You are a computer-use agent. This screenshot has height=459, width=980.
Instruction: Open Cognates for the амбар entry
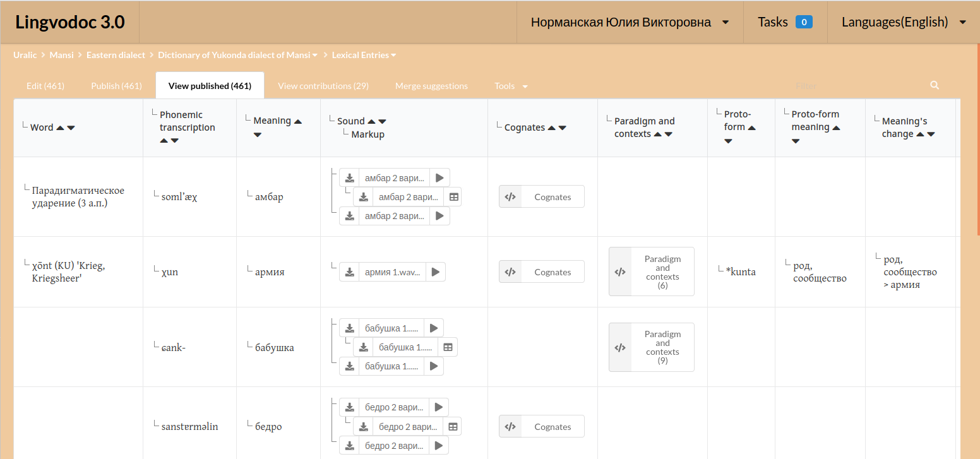(x=542, y=197)
